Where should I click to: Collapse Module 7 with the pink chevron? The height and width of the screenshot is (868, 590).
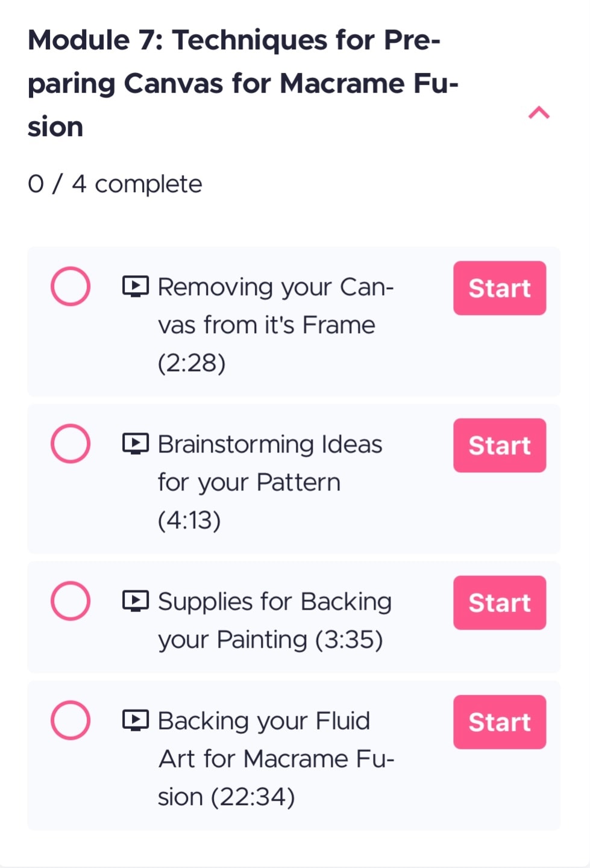click(x=539, y=113)
